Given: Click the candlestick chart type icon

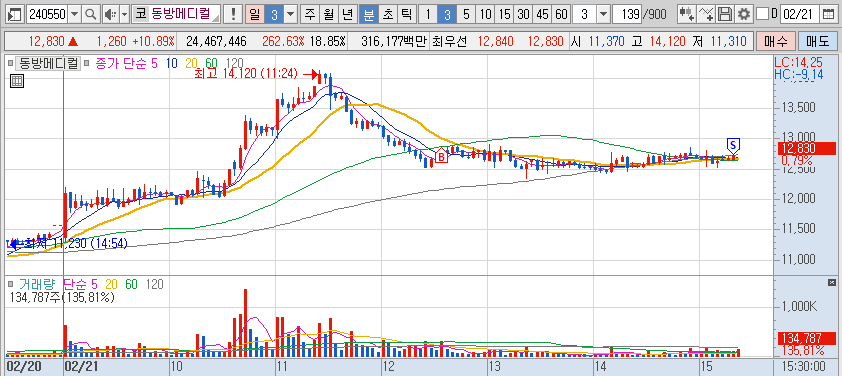Looking at the screenshot, I should 686,15.
